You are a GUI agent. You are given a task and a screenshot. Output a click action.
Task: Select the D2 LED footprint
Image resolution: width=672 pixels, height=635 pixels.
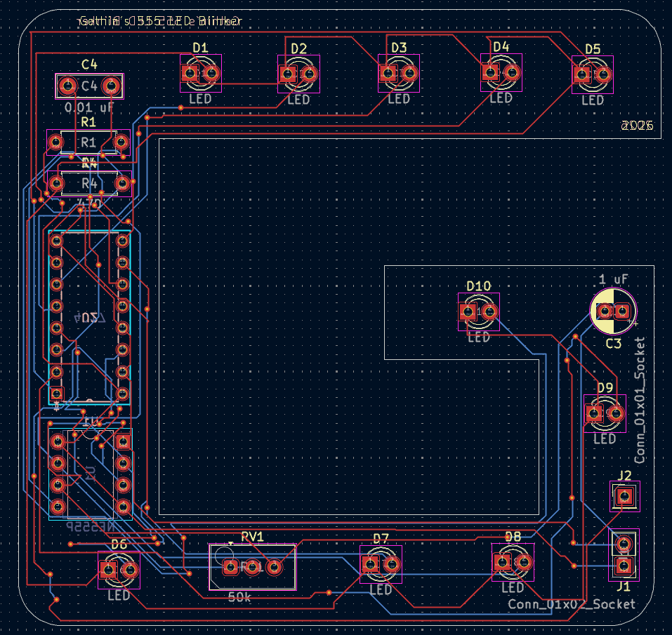click(298, 74)
